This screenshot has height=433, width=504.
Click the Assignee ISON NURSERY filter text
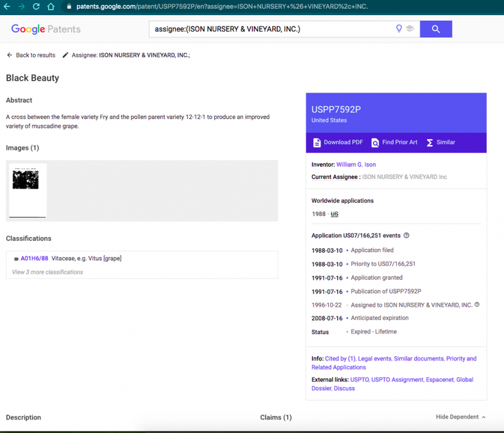coord(131,55)
